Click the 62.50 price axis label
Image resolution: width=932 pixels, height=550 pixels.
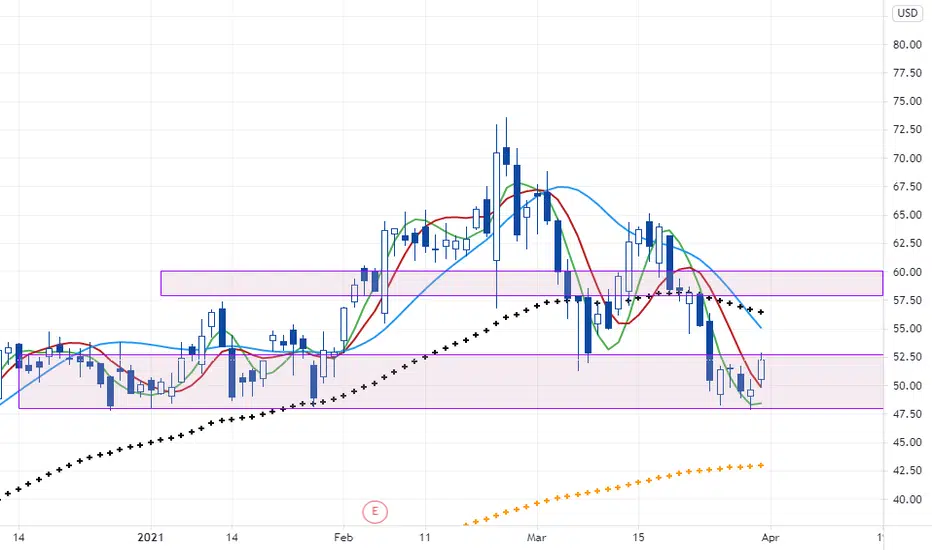coord(907,243)
